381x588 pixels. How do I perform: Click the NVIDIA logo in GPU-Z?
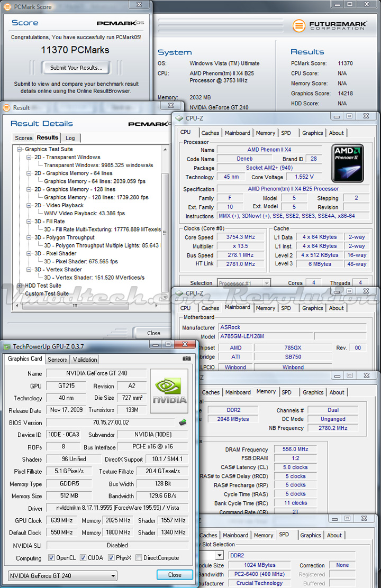pyautogui.click(x=169, y=391)
